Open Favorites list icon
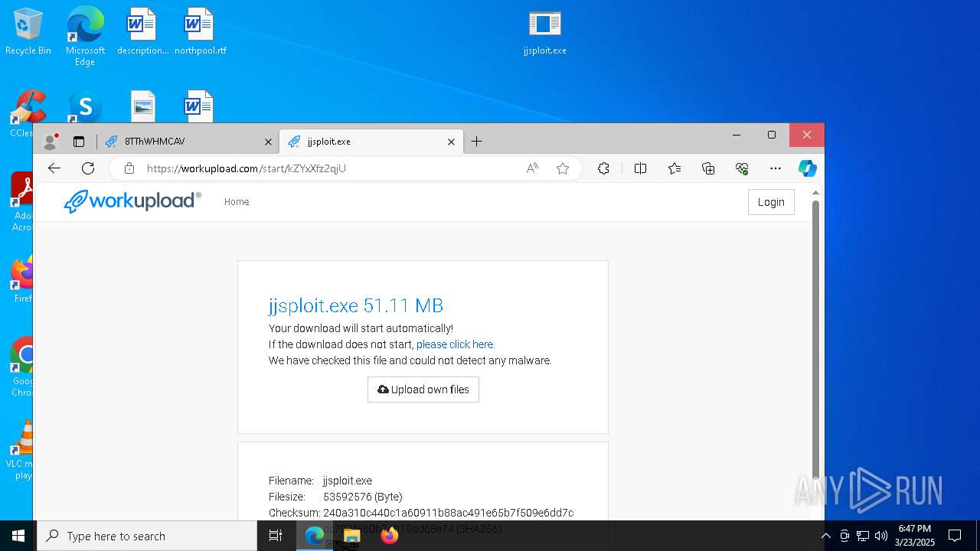980x551 pixels. [675, 168]
